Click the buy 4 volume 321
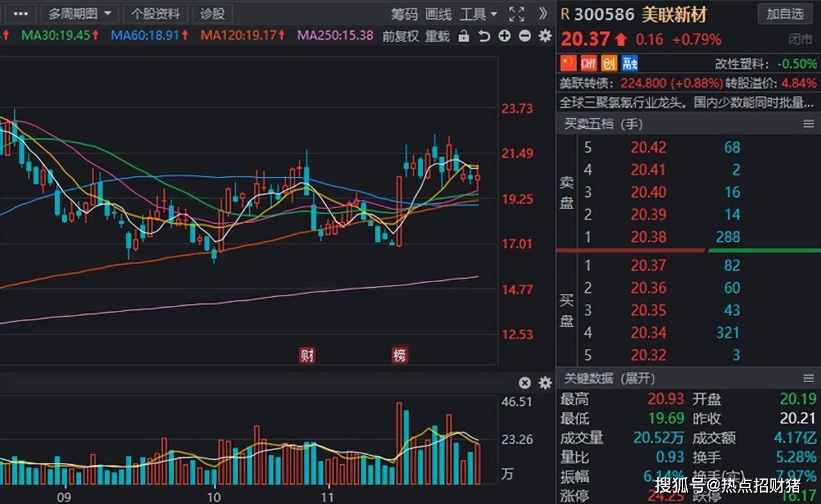Screen dimensions: 821x504 click(727, 333)
